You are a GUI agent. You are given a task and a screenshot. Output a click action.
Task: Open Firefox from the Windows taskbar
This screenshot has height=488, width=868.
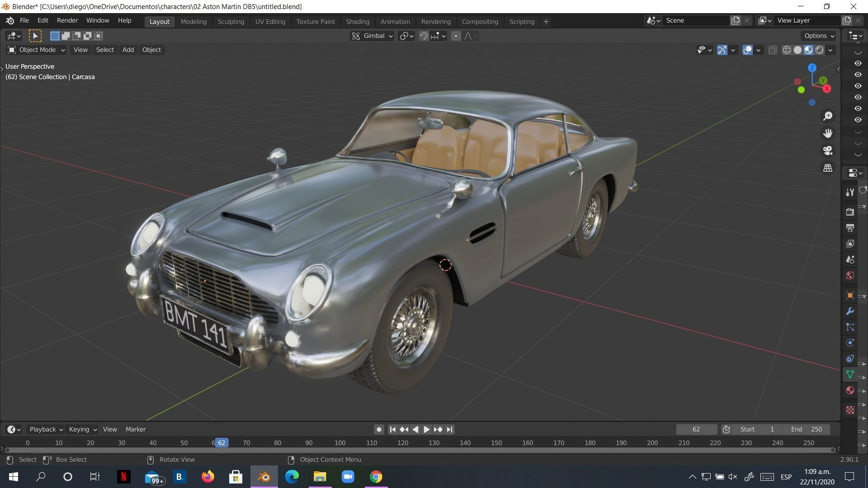pos(208,477)
